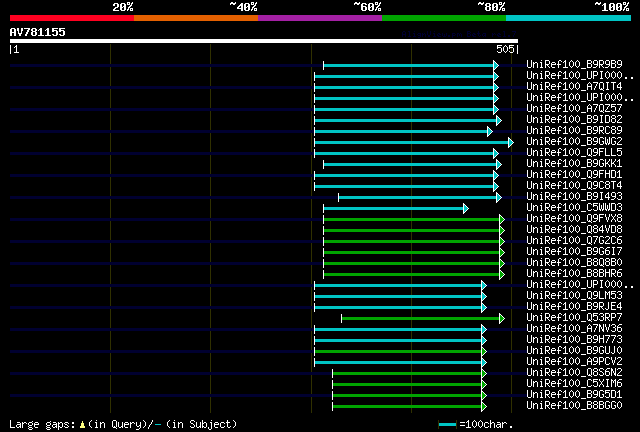Select the UniRef100_Q9LM53 label
Viewport: 640px width, 432px height.
[x=574, y=296]
